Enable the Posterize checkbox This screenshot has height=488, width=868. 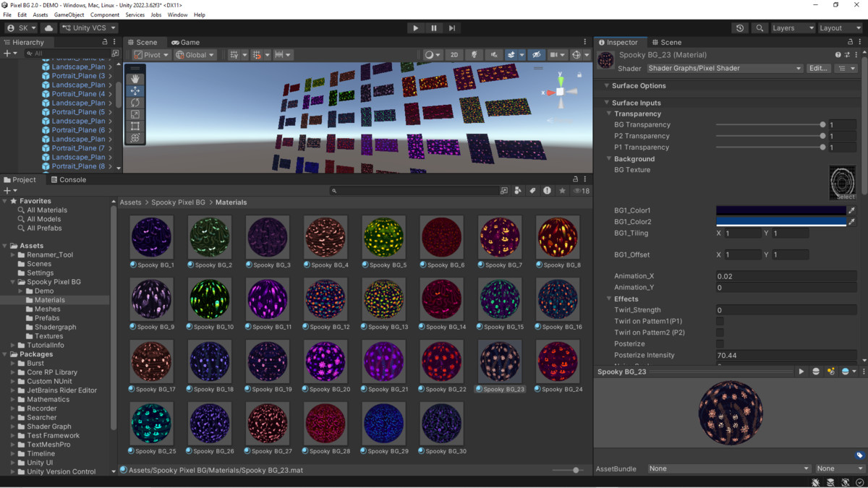720,344
